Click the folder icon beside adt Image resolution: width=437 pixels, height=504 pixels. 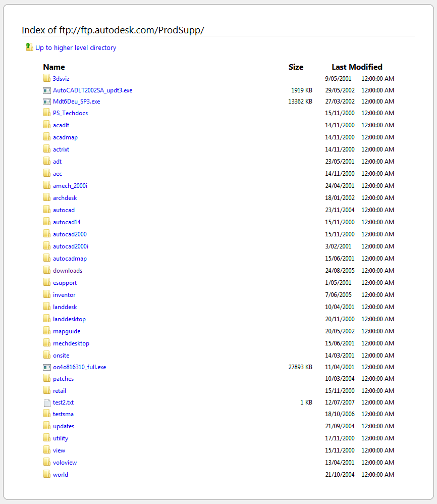click(47, 161)
